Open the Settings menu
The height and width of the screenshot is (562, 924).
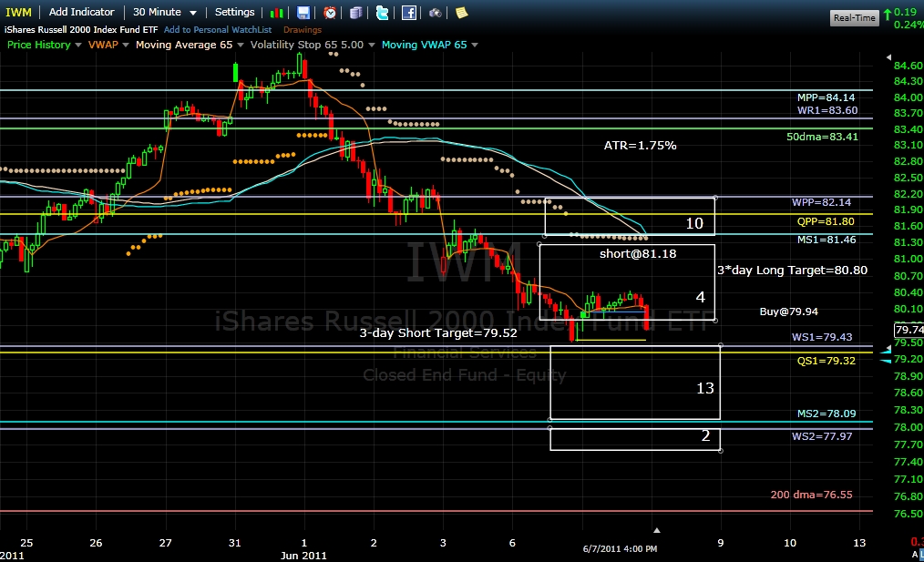point(234,12)
